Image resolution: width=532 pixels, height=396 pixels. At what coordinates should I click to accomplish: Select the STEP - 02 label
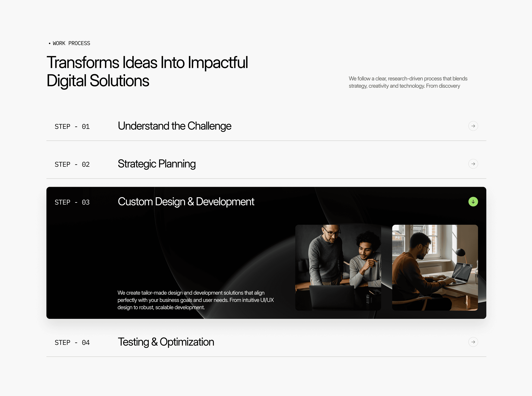click(x=72, y=165)
